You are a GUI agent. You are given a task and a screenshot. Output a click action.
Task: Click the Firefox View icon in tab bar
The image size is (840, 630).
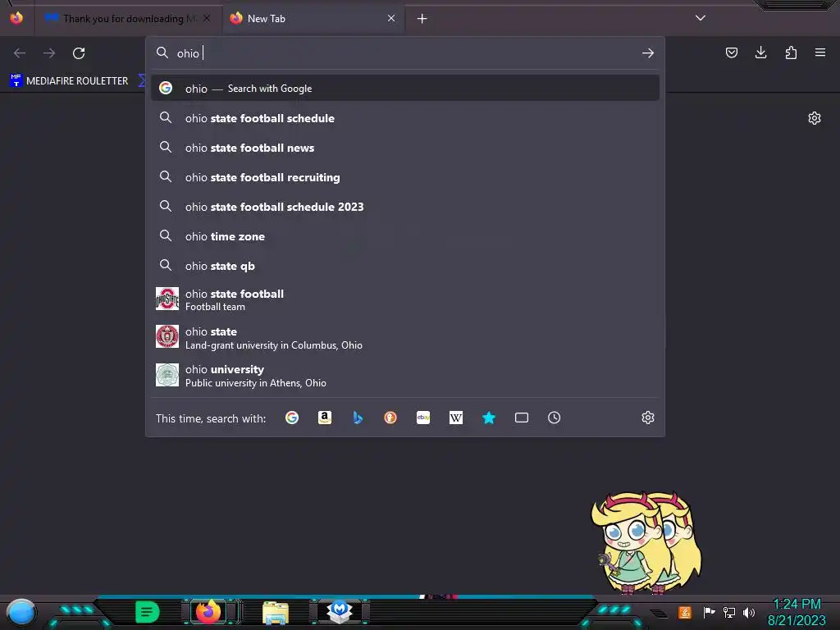(x=16, y=18)
